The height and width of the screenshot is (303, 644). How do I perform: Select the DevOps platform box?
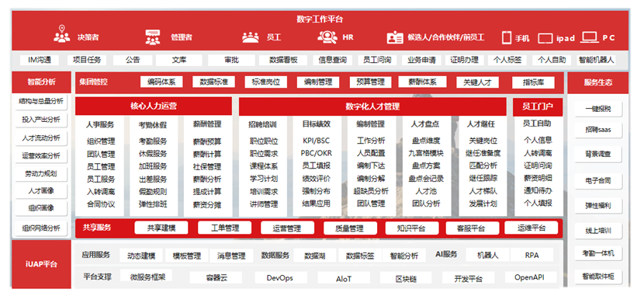coord(279,278)
